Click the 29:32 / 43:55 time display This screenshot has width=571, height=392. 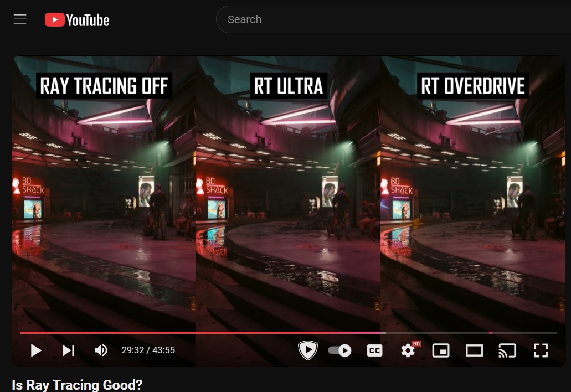tap(148, 350)
